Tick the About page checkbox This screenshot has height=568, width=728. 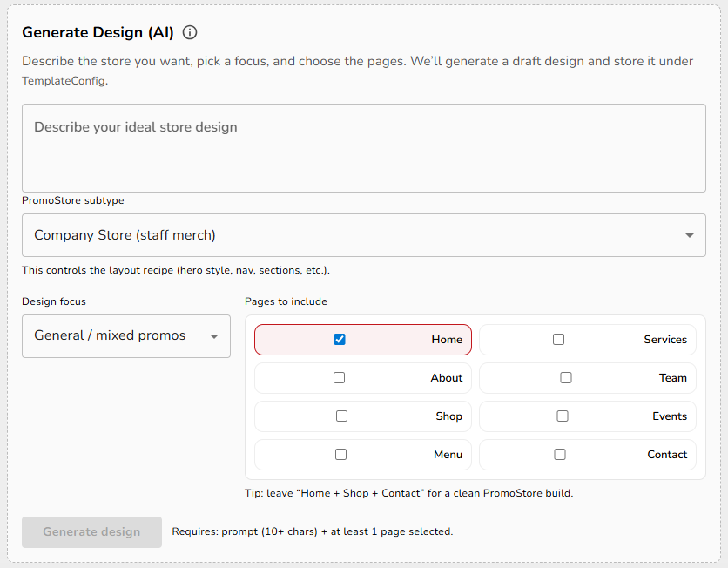(339, 378)
